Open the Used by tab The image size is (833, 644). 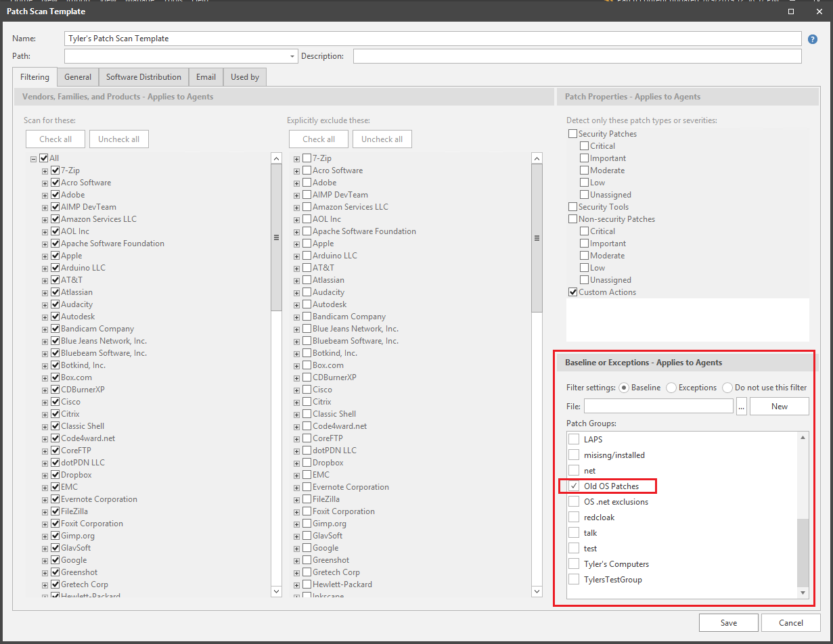pyautogui.click(x=244, y=77)
